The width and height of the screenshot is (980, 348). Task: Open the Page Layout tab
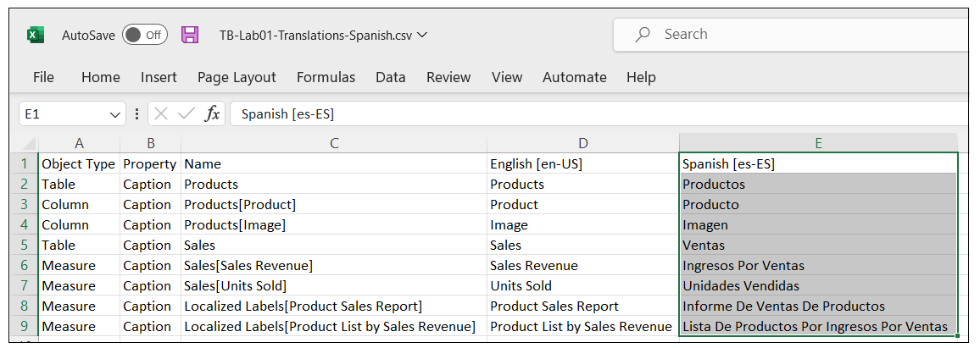pos(237,77)
